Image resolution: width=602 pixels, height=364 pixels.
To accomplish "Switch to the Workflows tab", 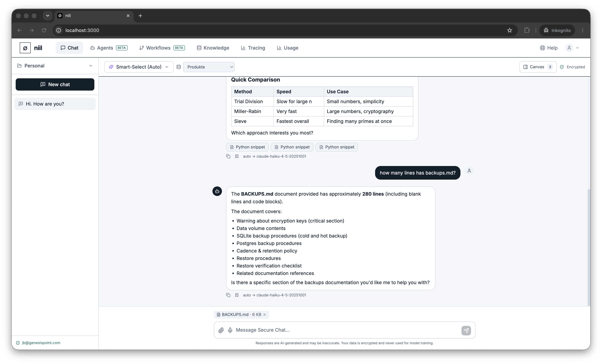I will (x=162, y=48).
